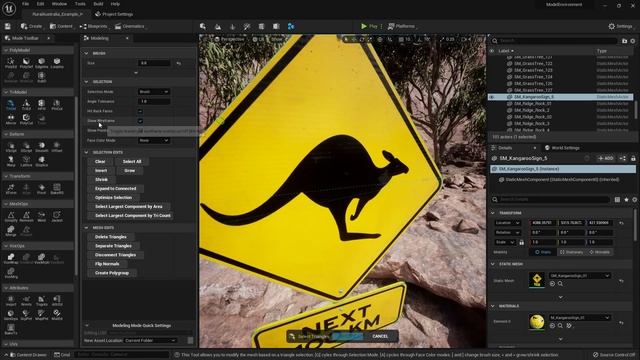Viewport: 640px width, 360px height.
Task: Collapse the Transform section in Details
Action: [493, 213]
